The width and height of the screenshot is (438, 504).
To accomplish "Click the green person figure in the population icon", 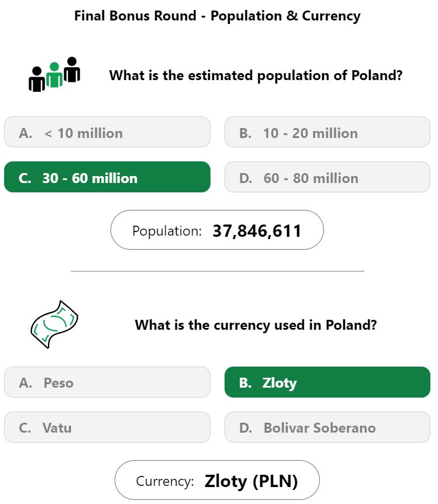I will pyautogui.click(x=54, y=75).
